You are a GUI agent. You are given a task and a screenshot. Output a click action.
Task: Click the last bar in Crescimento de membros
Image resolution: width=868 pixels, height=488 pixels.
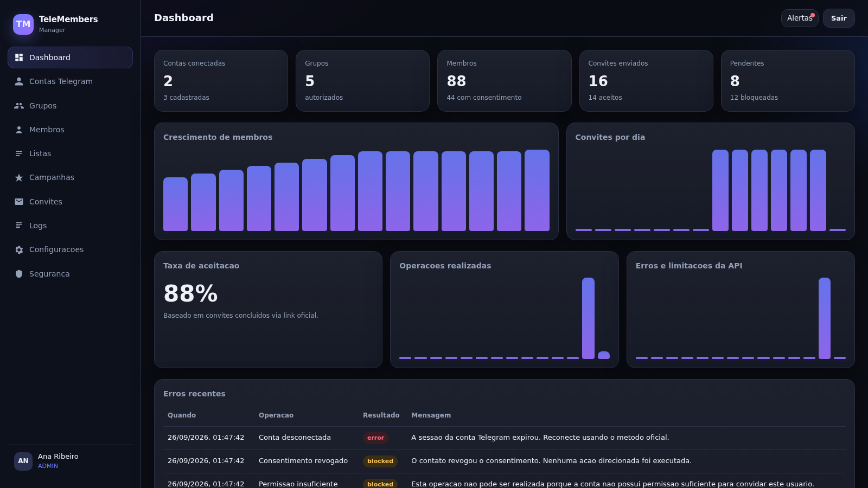537,190
